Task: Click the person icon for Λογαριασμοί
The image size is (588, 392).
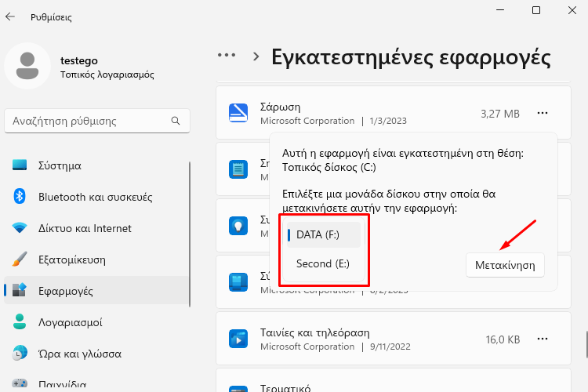Action: tap(20, 322)
